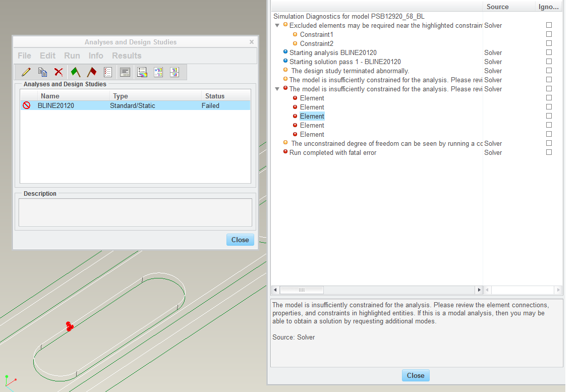
Task: Select the Constraint2 tree item
Action: point(316,43)
